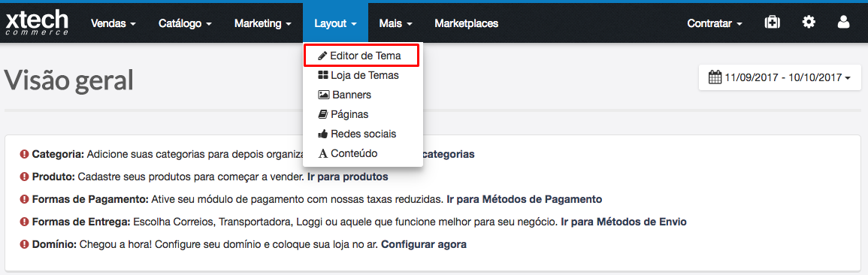868x275 pixels.
Task: Click the xtech commerce logo
Action: tap(37, 23)
